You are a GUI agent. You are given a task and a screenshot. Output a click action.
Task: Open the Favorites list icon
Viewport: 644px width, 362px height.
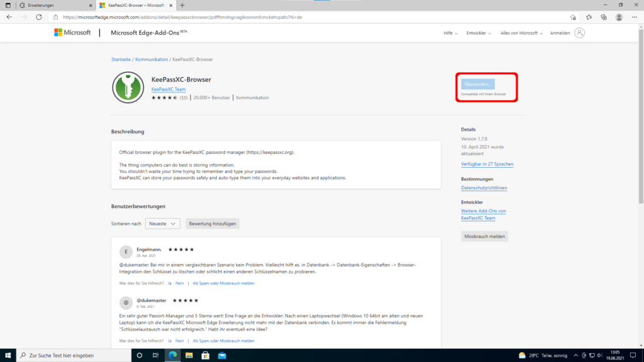(589, 17)
